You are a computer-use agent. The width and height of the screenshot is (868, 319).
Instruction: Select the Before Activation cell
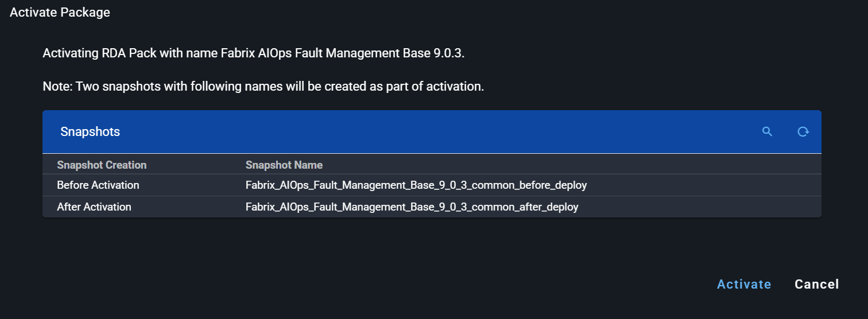point(98,185)
